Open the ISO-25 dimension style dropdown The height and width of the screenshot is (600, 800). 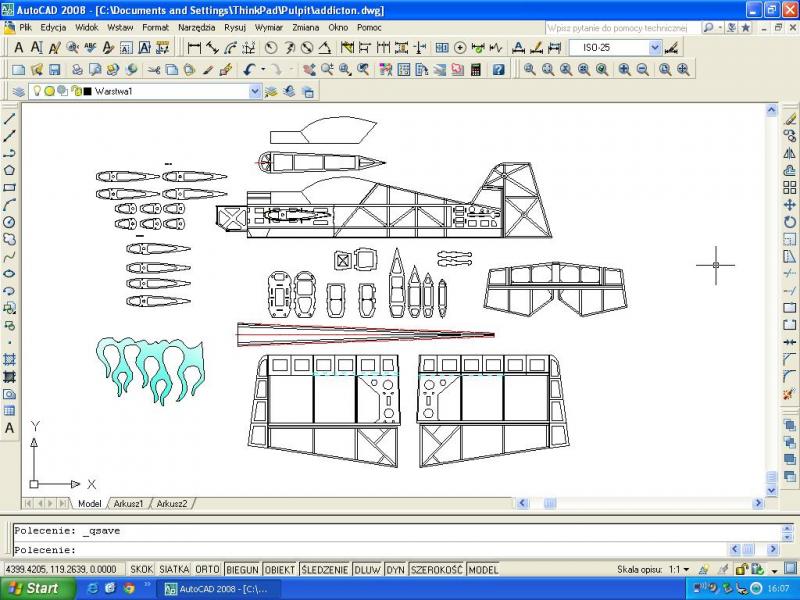coord(655,47)
